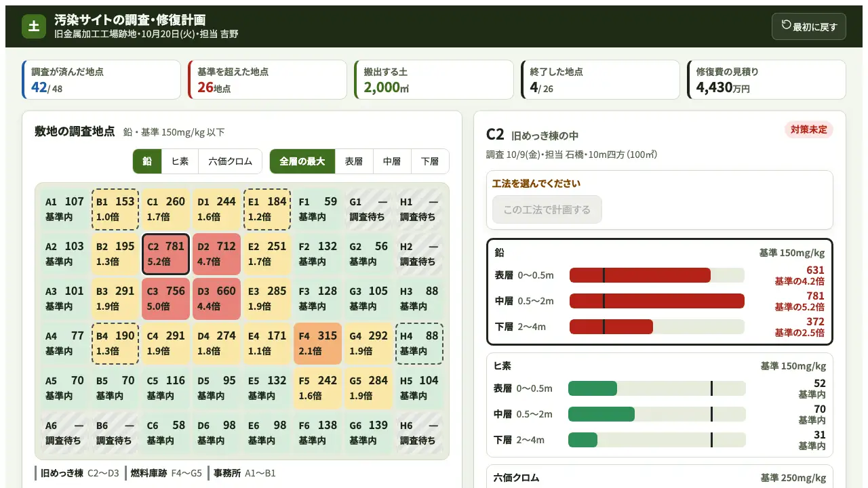Open the 調査が済んだ地点 summary card
Screen dimensions: 868x488
pyautogui.click(x=102, y=80)
